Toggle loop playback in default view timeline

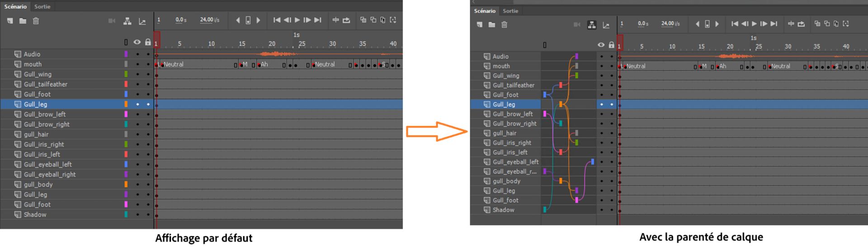coord(346,20)
